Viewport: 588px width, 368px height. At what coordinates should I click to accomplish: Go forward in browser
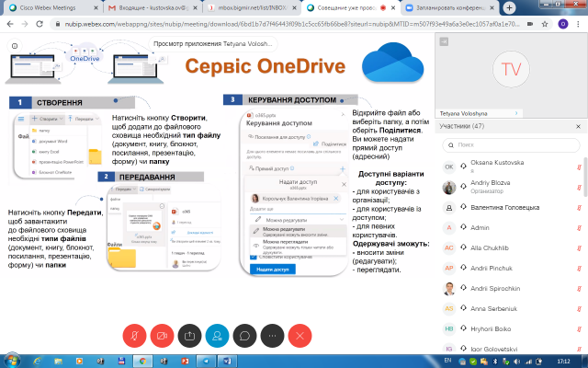pyautogui.click(x=25, y=24)
